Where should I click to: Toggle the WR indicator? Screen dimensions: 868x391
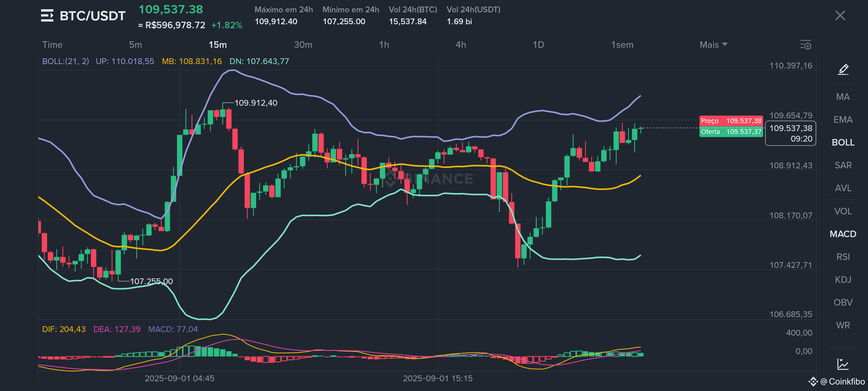pyautogui.click(x=843, y=325)
